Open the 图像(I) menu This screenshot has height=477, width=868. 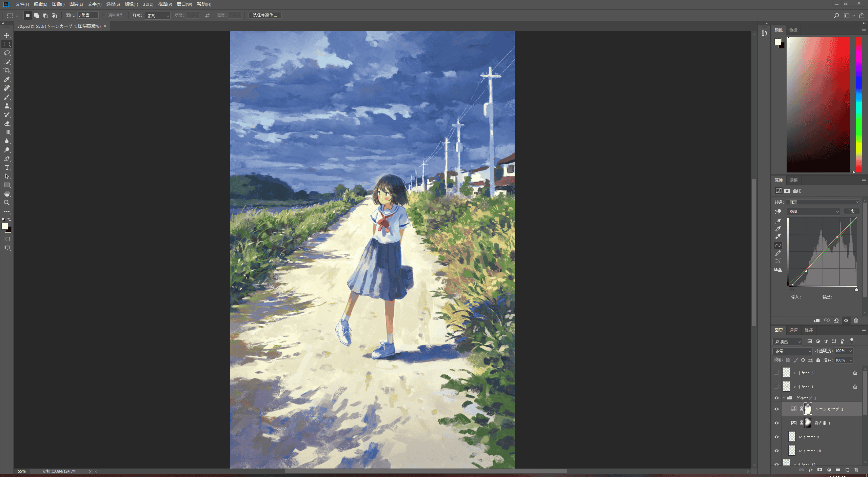[x=58, y=4]
